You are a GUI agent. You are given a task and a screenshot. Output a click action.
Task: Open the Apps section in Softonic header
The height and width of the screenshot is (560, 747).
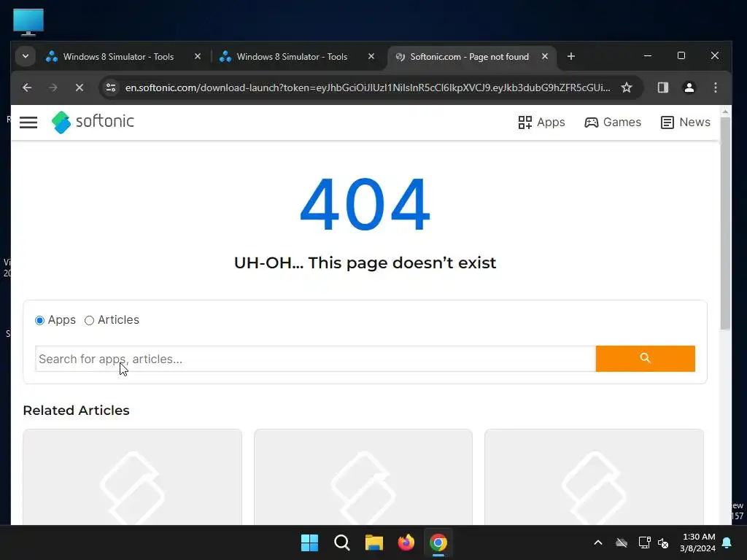pos(541,122)
